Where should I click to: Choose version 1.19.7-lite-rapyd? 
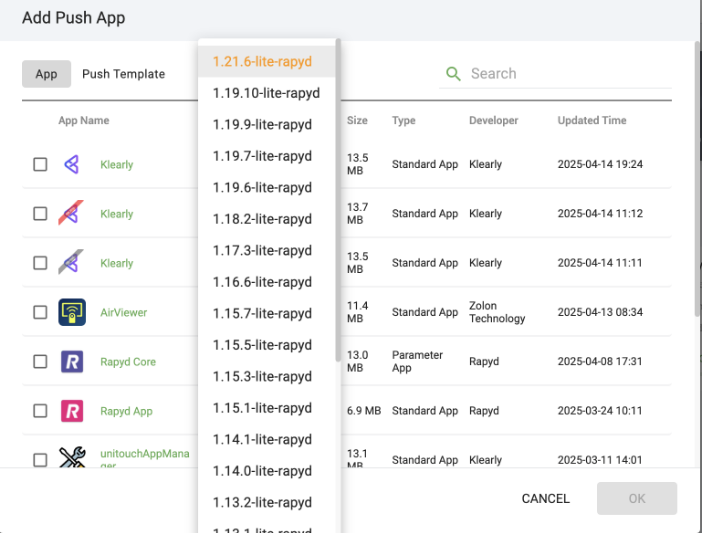[x=267, y=156]
